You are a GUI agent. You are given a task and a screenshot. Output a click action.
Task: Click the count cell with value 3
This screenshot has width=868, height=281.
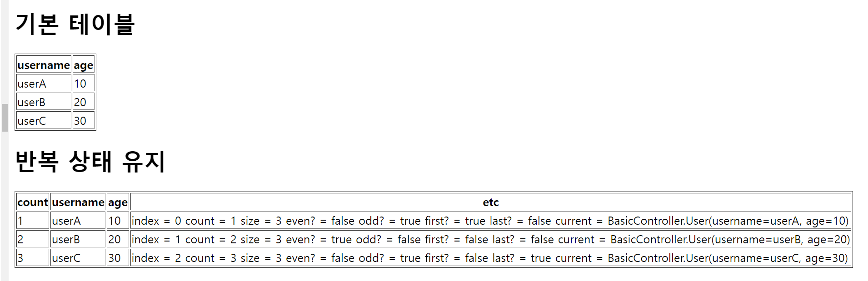pos(33,258)
